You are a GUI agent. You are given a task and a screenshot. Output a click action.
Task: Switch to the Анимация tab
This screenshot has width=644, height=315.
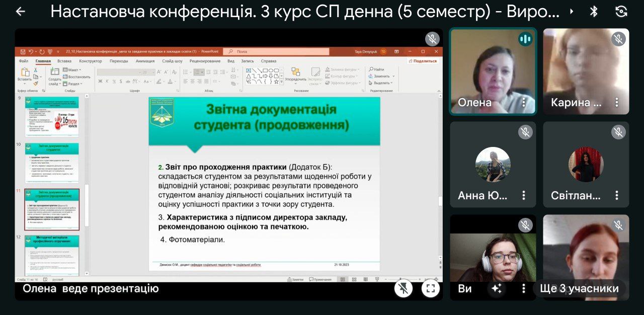coord(145,61)
